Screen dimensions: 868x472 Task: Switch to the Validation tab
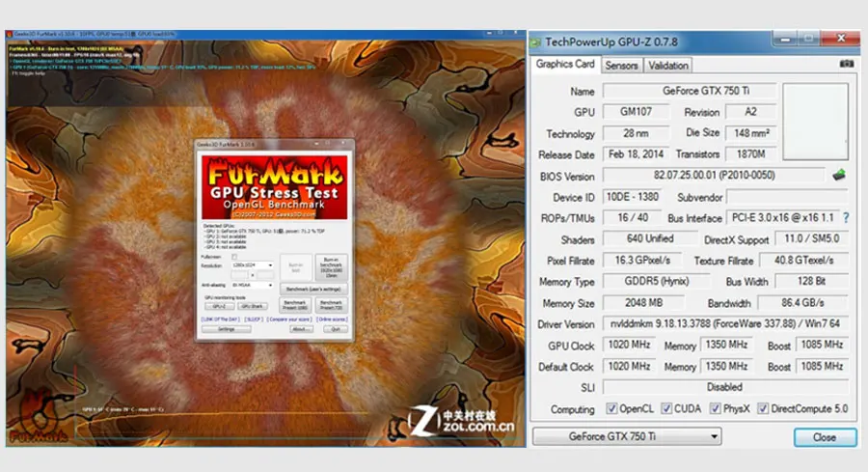tap(668, 66)
